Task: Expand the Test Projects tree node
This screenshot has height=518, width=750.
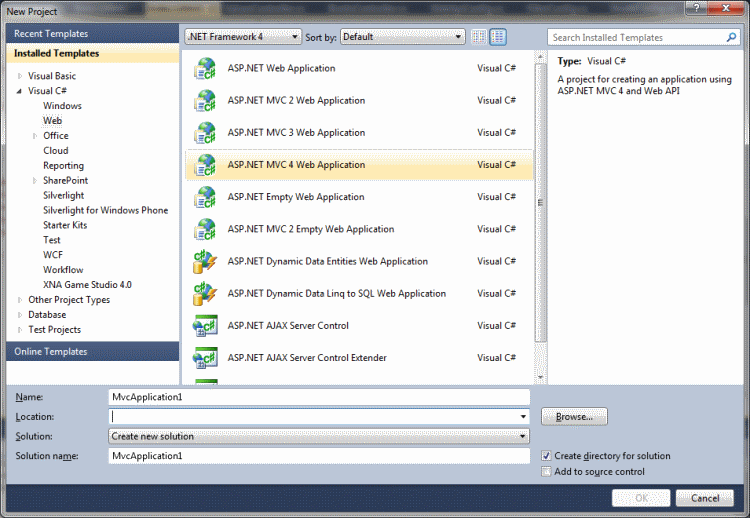Action: click(x=20, y=330)
